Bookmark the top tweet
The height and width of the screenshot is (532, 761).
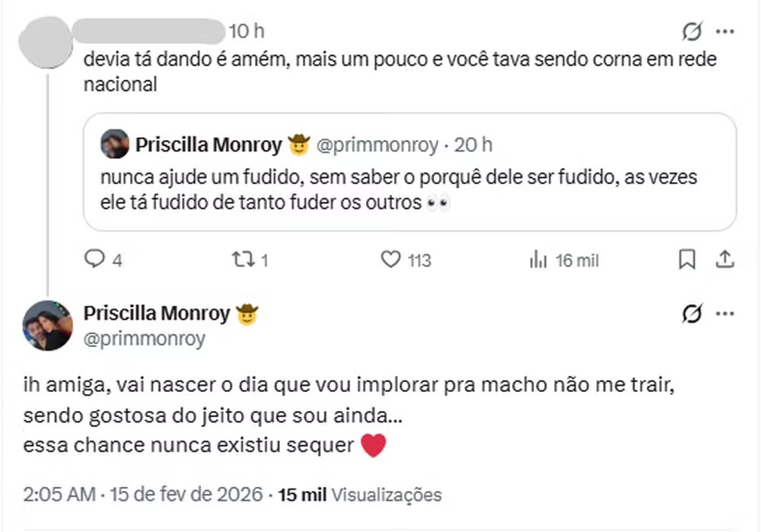686,260
